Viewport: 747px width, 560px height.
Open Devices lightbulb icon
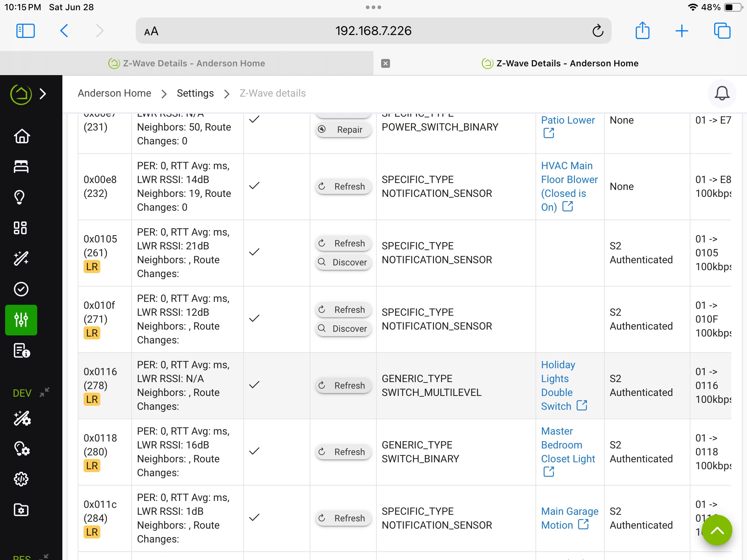click(20, 197)
